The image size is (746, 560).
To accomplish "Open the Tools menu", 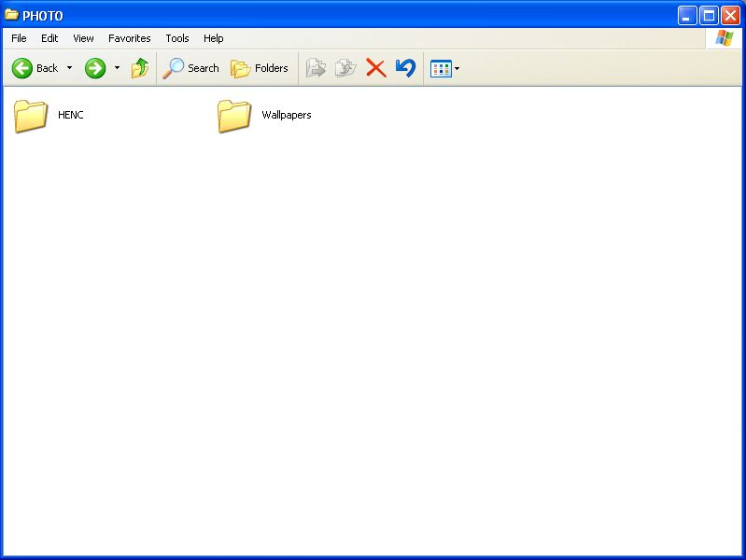I will (177, 38).
